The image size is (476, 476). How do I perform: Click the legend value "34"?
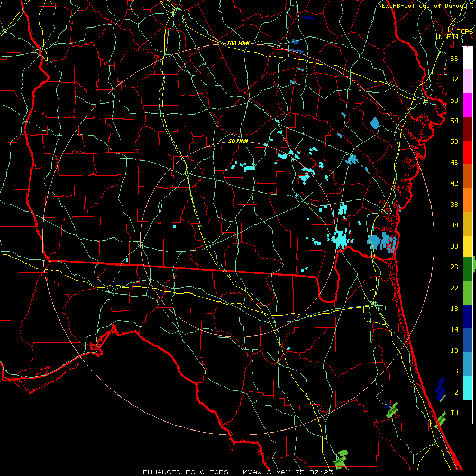click(454, 225)
